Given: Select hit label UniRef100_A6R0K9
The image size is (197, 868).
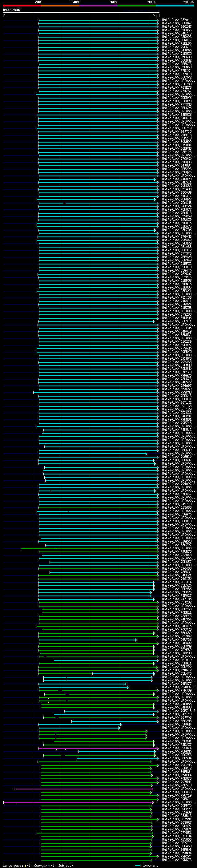Looking at the screenshot, I should click(177, 521).
